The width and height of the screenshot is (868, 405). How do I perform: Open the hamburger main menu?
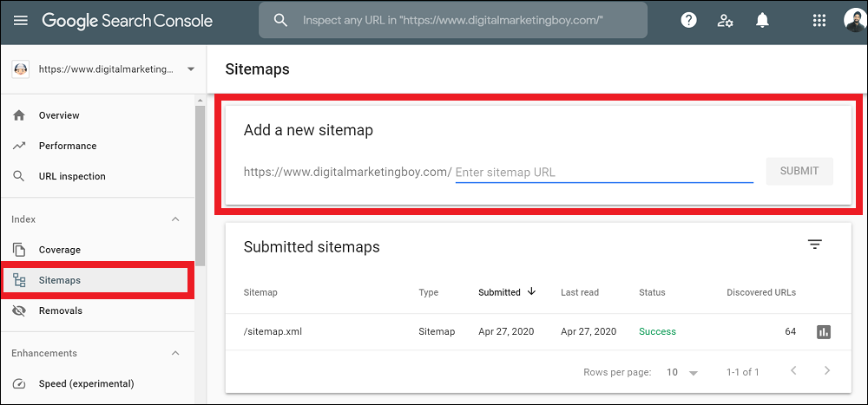point(21,21)
